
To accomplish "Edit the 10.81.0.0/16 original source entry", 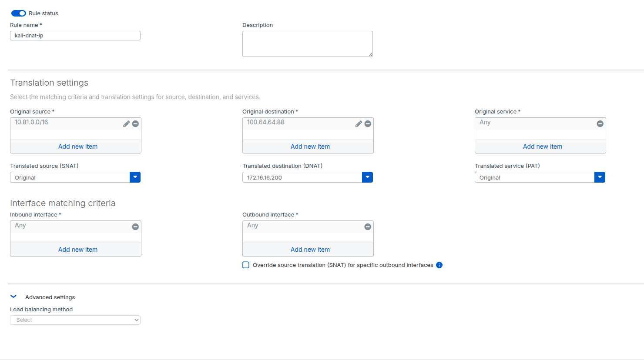I will [x=126, y=124].
